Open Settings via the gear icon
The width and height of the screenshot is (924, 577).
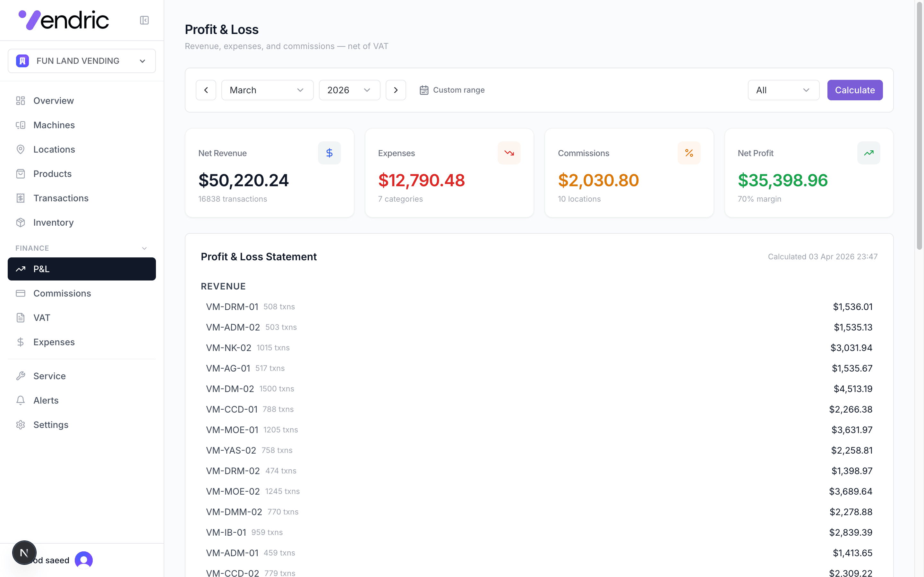(x=21, y=425)
